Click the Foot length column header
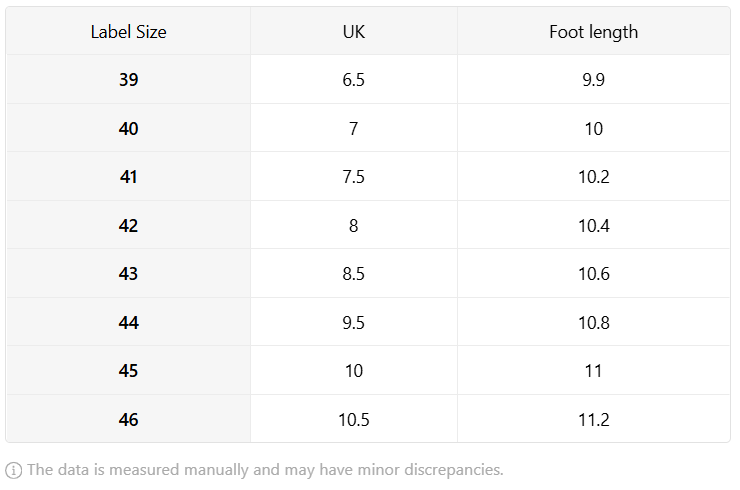This screenshot has width=740, height=490. 593,31
